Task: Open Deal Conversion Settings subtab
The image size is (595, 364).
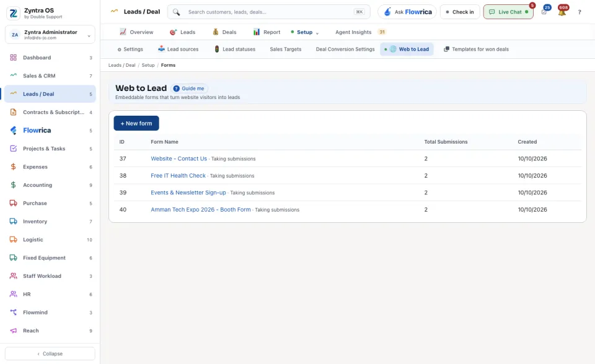Action: coord(345,50)
